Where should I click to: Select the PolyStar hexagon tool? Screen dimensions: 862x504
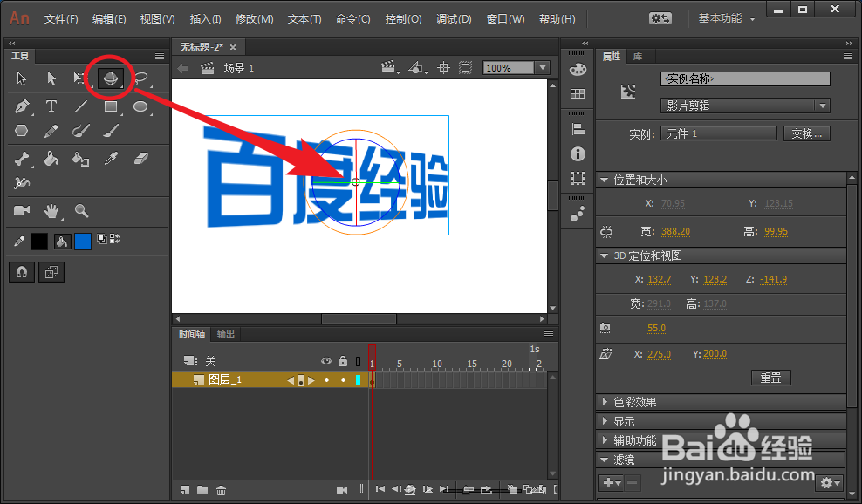point(21,131)
